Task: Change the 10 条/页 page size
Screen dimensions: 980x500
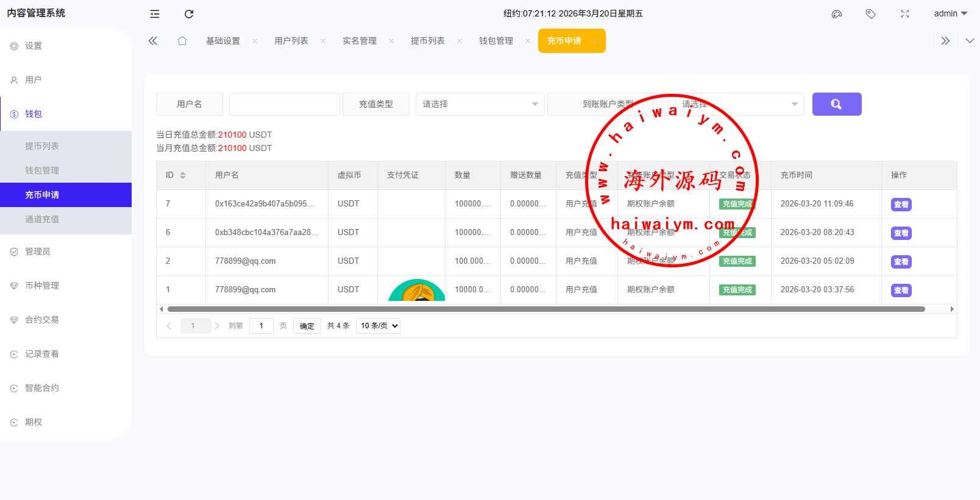Action: tap(378, 326)
